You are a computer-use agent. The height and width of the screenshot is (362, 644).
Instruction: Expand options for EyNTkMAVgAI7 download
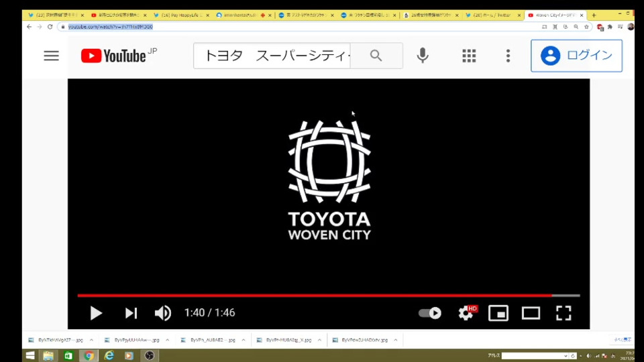[x=91, y=340]
